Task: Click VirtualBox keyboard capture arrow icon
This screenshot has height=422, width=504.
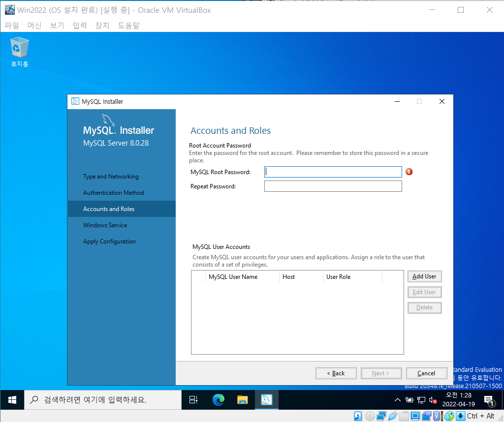Action: click(x=461, y=416)
